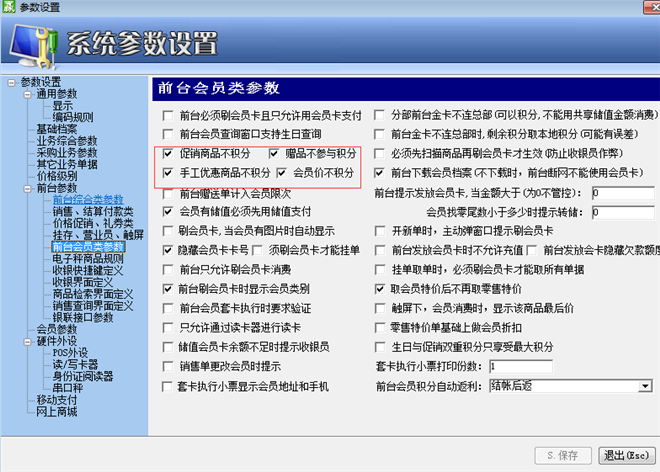This screenshot has width=660, height=472.
Task: Select 身份证阅读器 tree item
Action: pos(83,376)
